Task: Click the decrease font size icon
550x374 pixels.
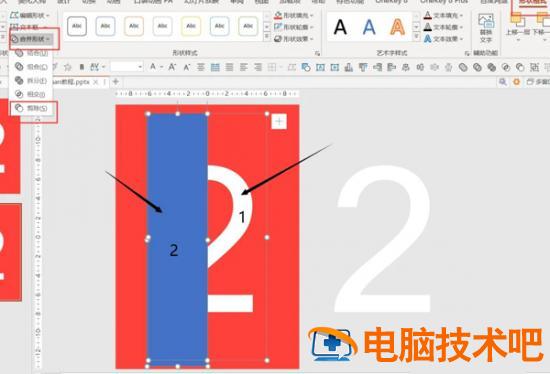Action: [x=186, y=67]
